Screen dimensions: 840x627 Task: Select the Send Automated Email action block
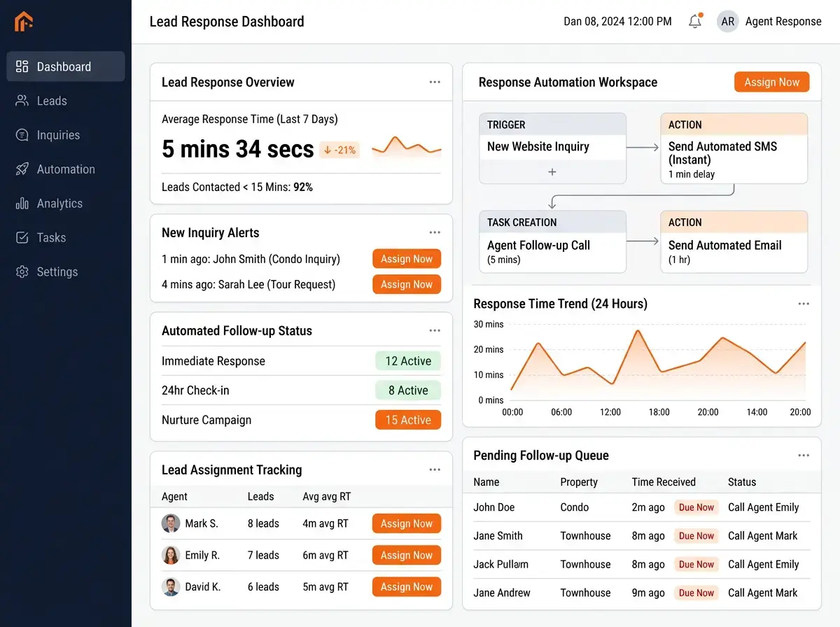734,242
